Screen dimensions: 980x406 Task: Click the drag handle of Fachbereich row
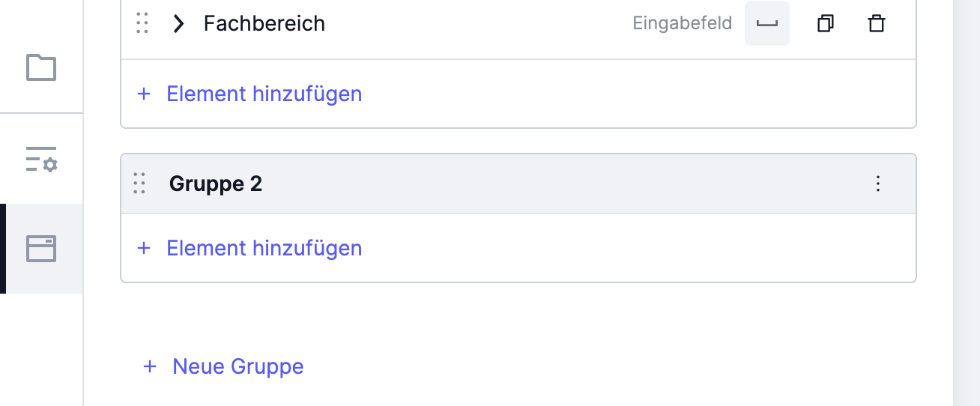142,23
